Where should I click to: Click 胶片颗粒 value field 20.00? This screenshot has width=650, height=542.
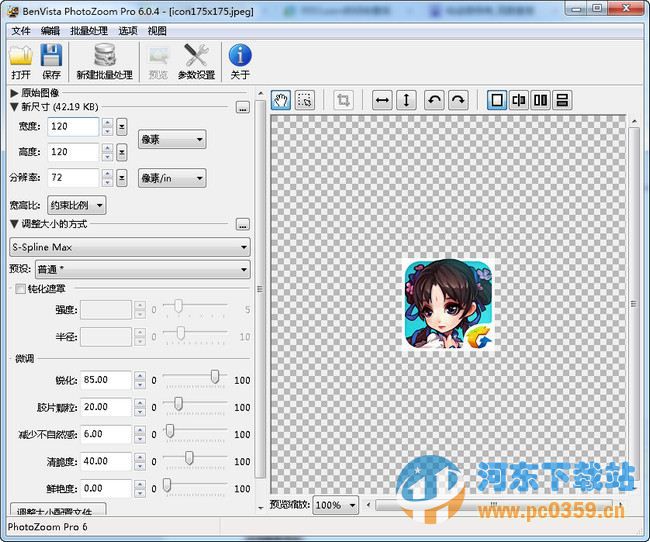[x=106, y=407]
